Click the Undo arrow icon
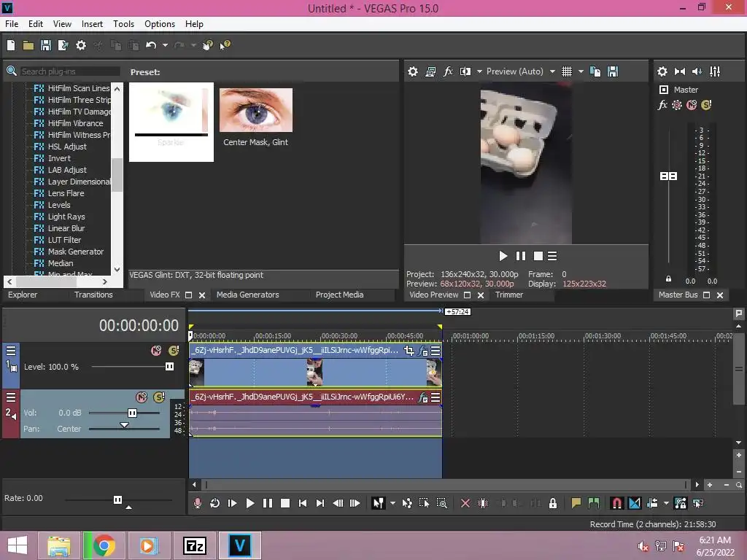This screenshot has height=560, width=747. (151, 45)
